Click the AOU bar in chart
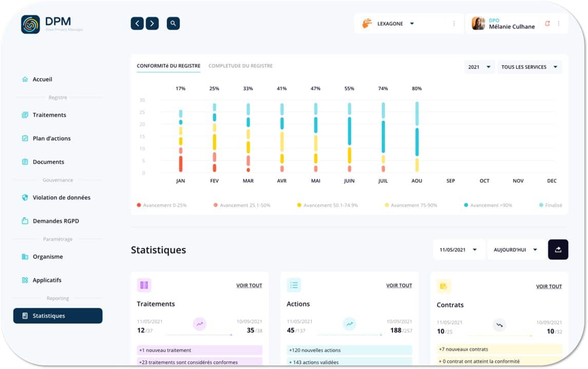The width and height of the screenshot is (588, 369). (x=417, y=137)
